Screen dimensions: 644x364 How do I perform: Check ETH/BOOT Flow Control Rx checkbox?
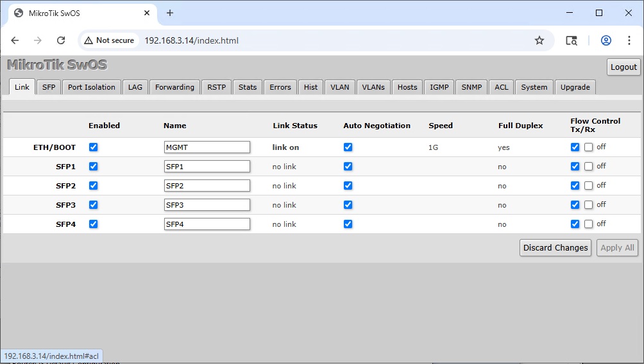589,147
